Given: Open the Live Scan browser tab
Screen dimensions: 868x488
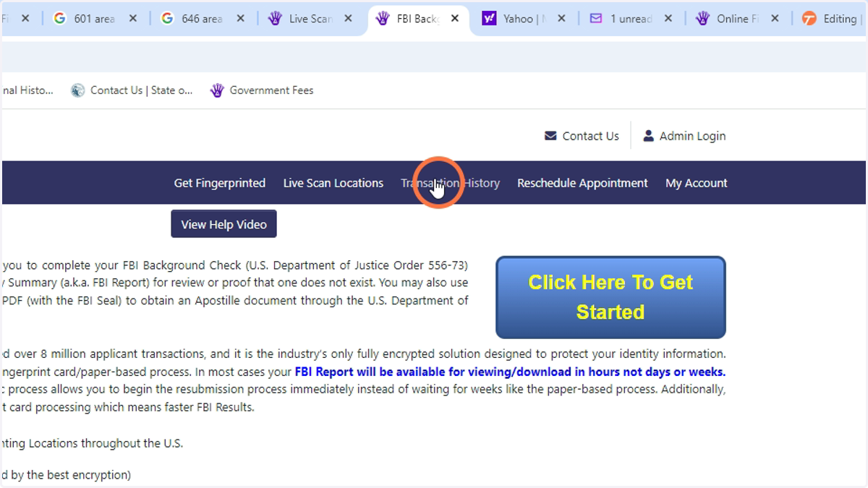Looking at the screenshot, I should point(310,19).
